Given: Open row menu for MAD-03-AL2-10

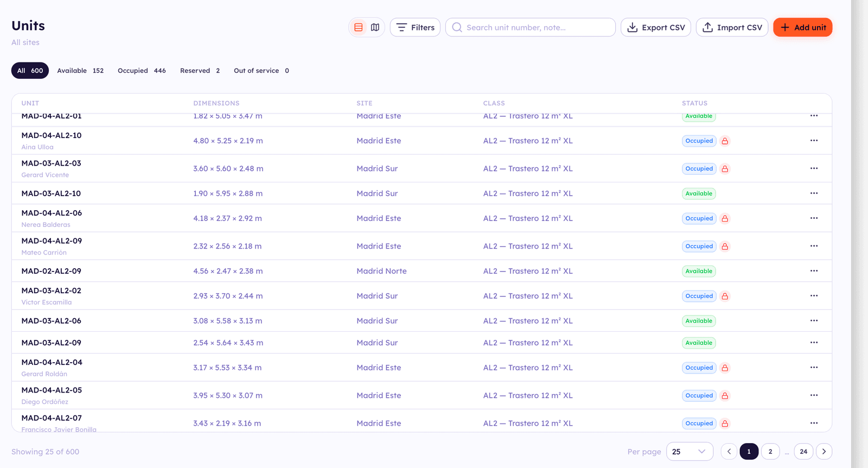Looking at the screenshot, I should (814, 193).
